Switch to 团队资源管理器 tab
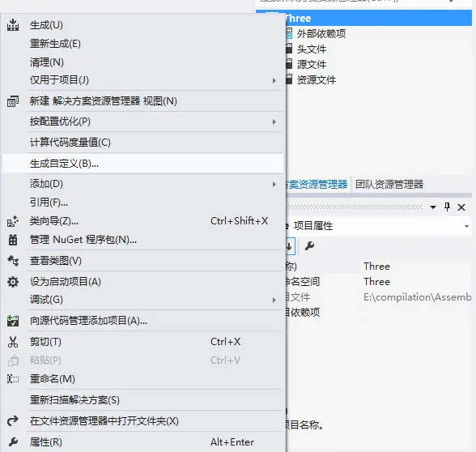476x452 pixels. coord(389,185)
